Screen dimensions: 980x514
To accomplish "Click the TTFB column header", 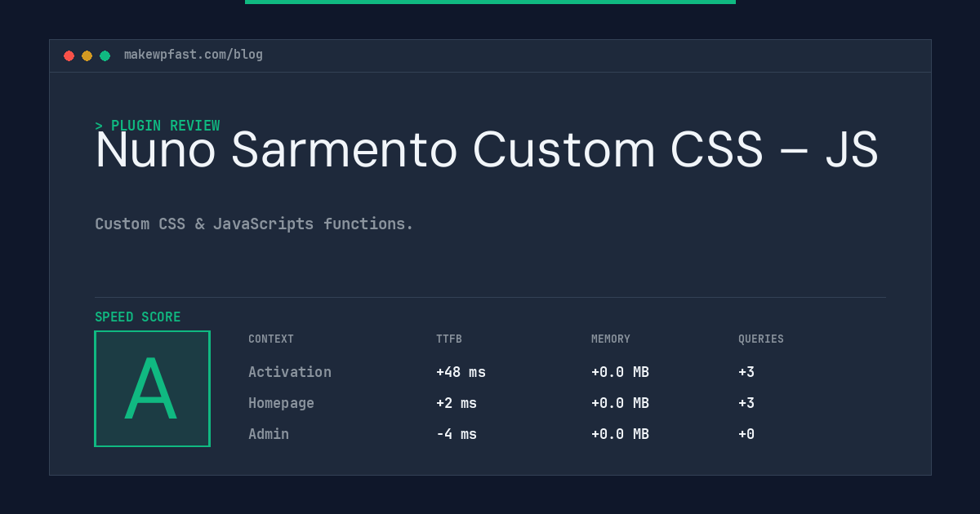I will coord(449,339).
